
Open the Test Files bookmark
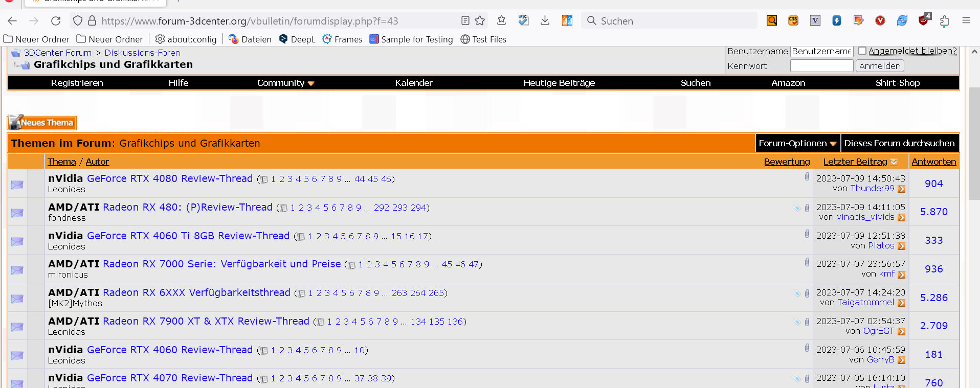pos(483,39)
